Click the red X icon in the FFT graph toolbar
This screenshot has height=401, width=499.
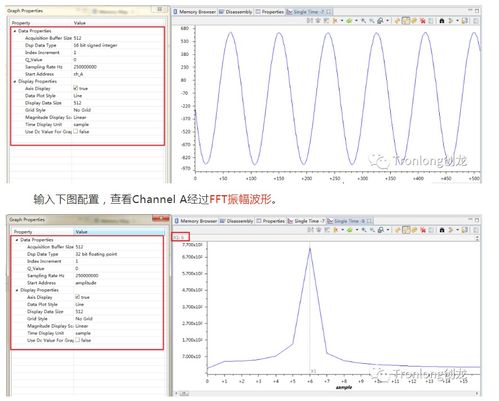pyautogui.click(x=423, y=230)
